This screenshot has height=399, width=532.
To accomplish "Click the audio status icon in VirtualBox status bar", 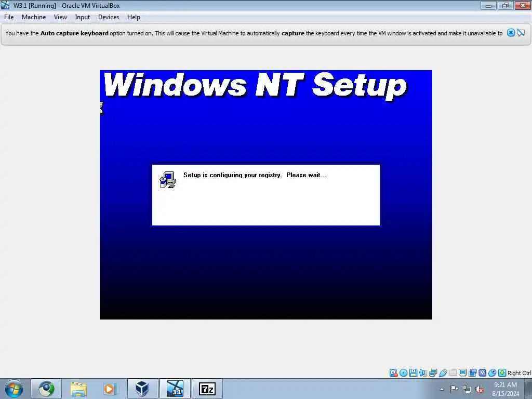I will click(x=423, y=373).
